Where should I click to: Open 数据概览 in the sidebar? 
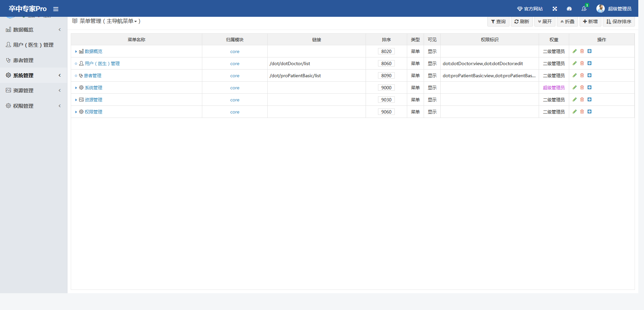coord(23,30)
